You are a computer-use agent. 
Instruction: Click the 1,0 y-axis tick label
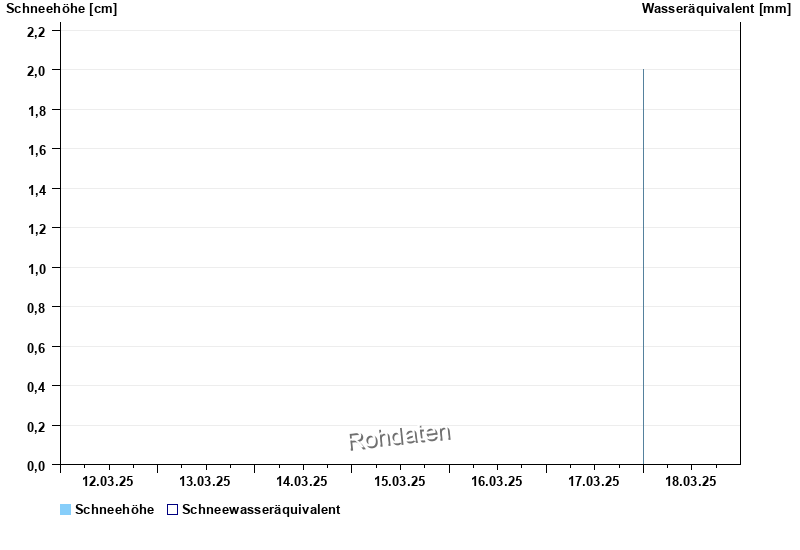pos(36,268)
